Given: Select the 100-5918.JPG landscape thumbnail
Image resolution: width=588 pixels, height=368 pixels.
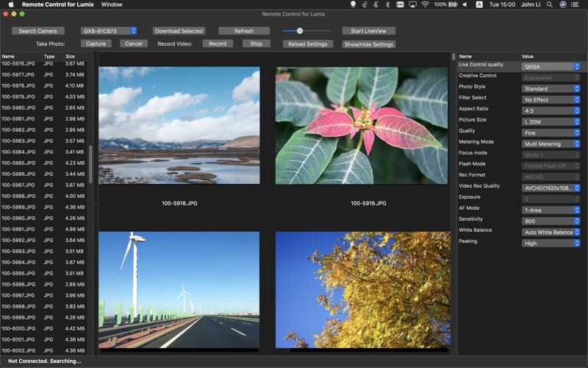Looking at the screenshot, I should [x=179, y=125].
